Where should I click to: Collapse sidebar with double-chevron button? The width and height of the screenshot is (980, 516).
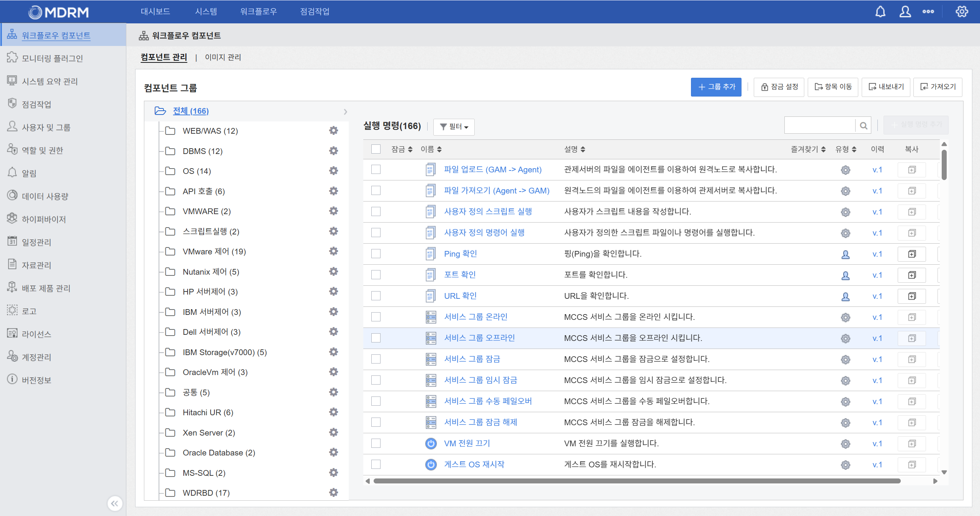(x=114, y=503)
